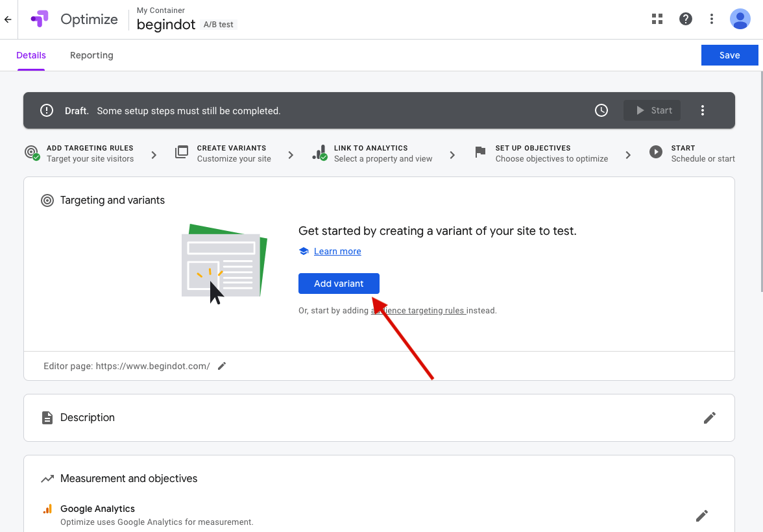The width and height of the screenshot is (763, 532).
Task: Click the Description section heading
Action: (88, 418)
